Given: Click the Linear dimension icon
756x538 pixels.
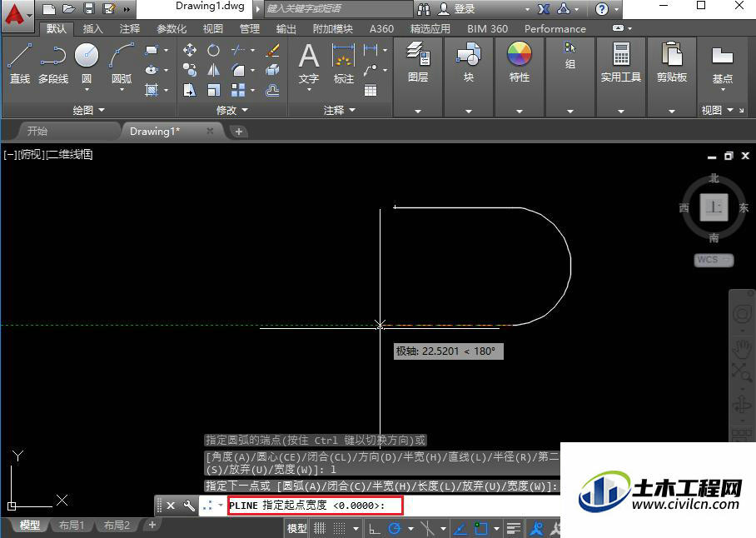Looking at the screenshot, I should (371, 49).
